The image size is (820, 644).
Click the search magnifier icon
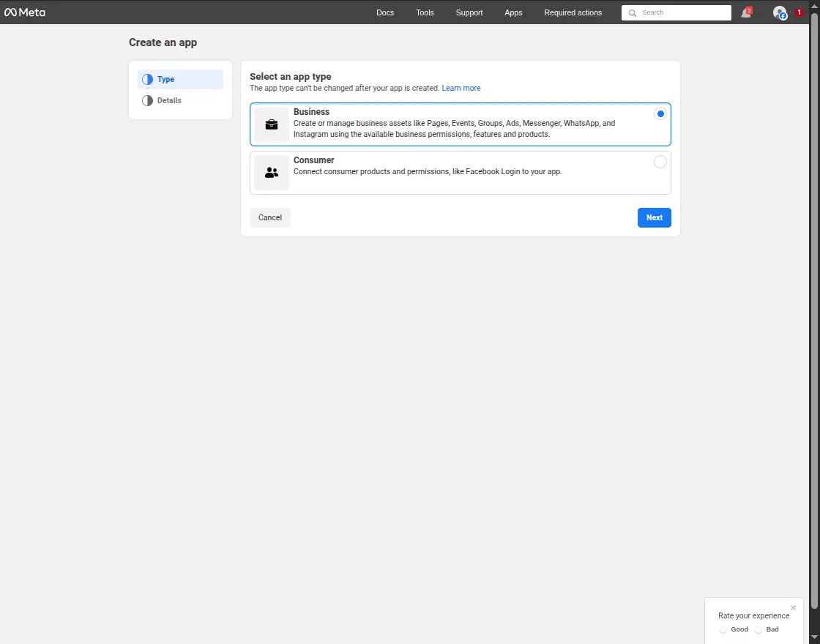(633, 12)
